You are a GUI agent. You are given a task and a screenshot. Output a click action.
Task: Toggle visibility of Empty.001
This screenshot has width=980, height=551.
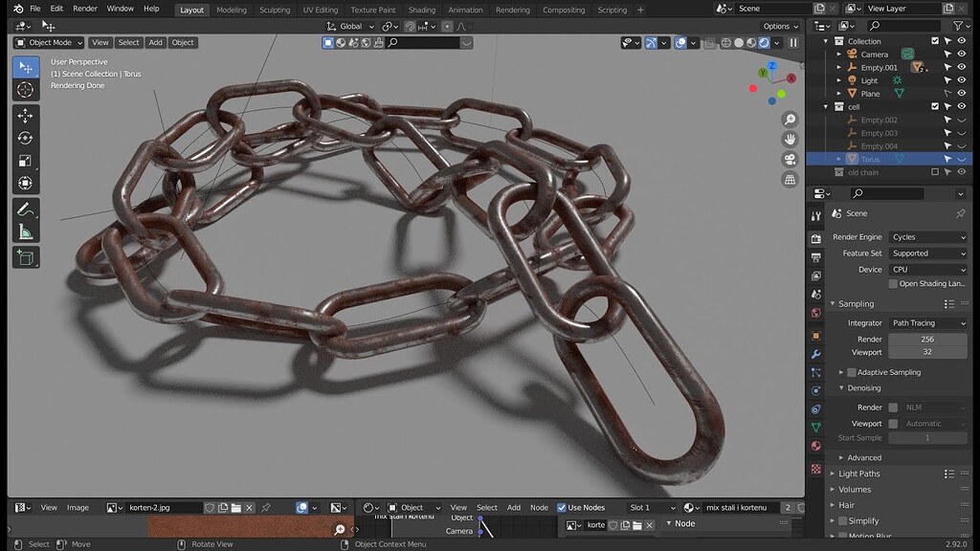[961, 68]
